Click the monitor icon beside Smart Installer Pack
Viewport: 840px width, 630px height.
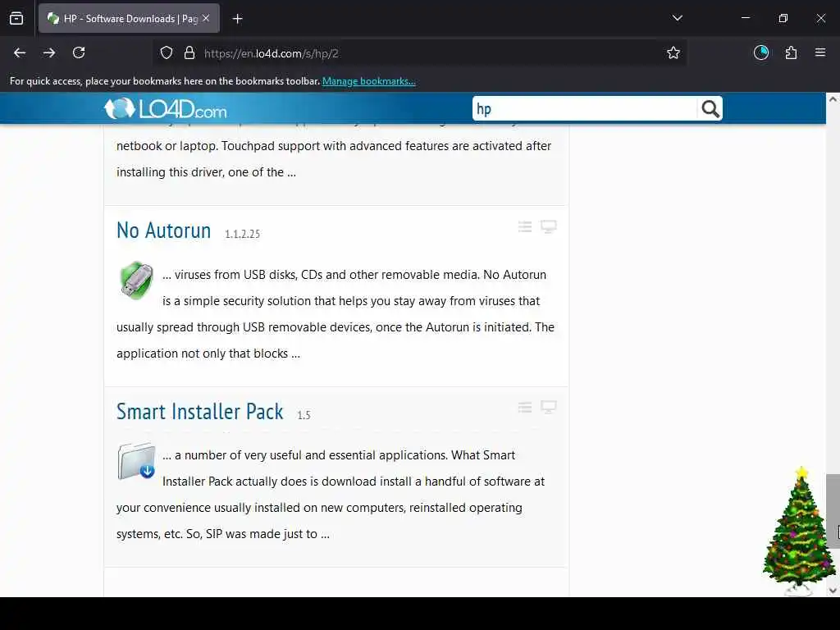[x=549, y=407]
